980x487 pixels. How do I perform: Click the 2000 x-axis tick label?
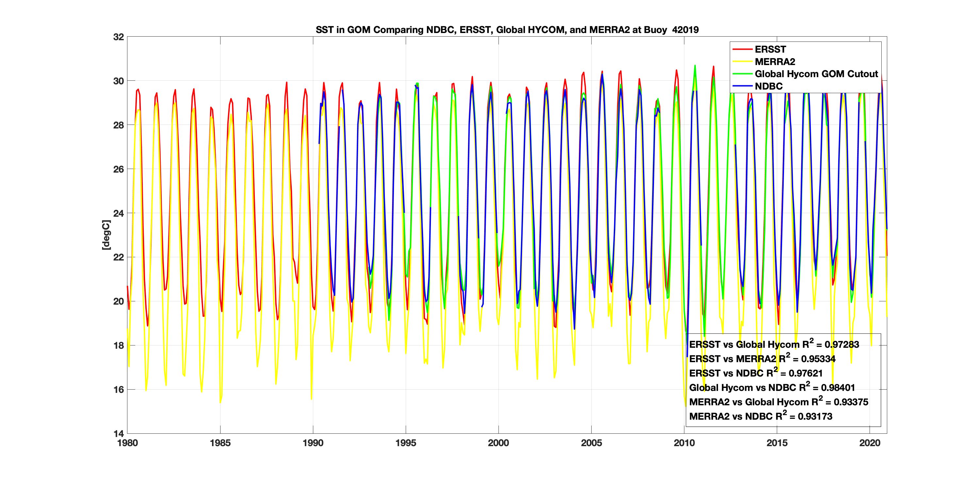[x=498, y=443]
